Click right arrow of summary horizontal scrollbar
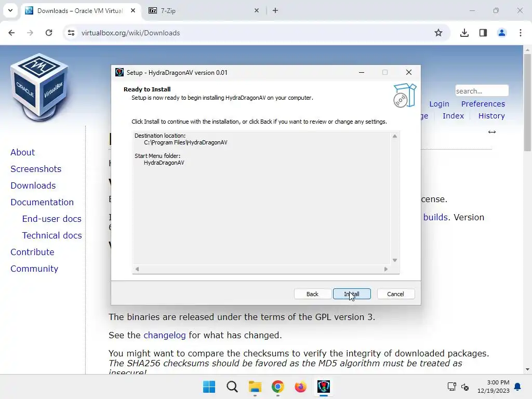This screenshot has height=399, width=532. 386,269
